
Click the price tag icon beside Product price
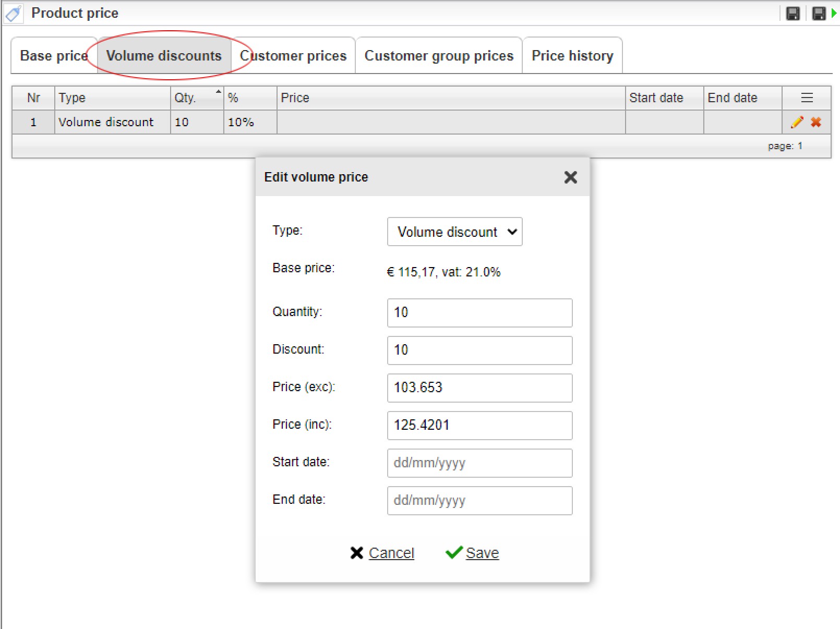(x=14, y=14)
